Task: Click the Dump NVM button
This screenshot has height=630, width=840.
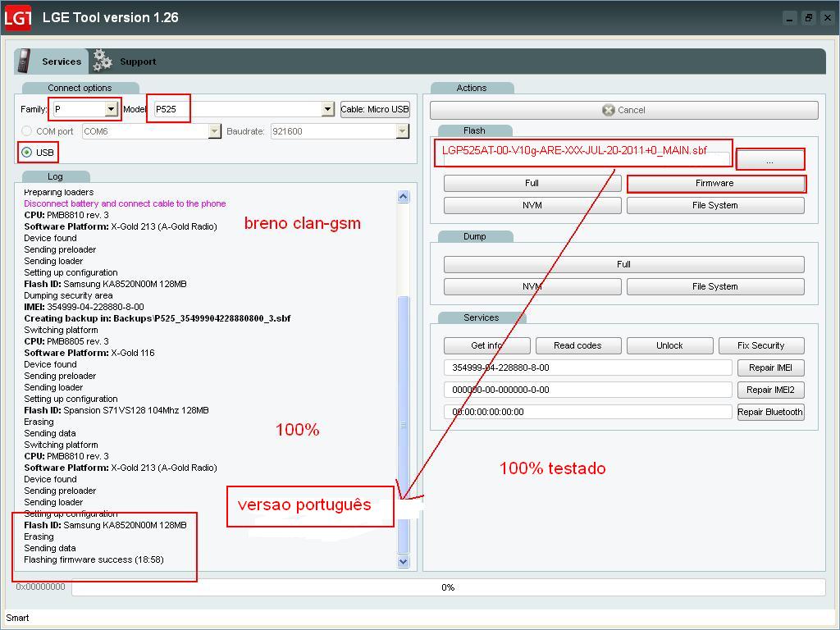Action: point(532,286)
